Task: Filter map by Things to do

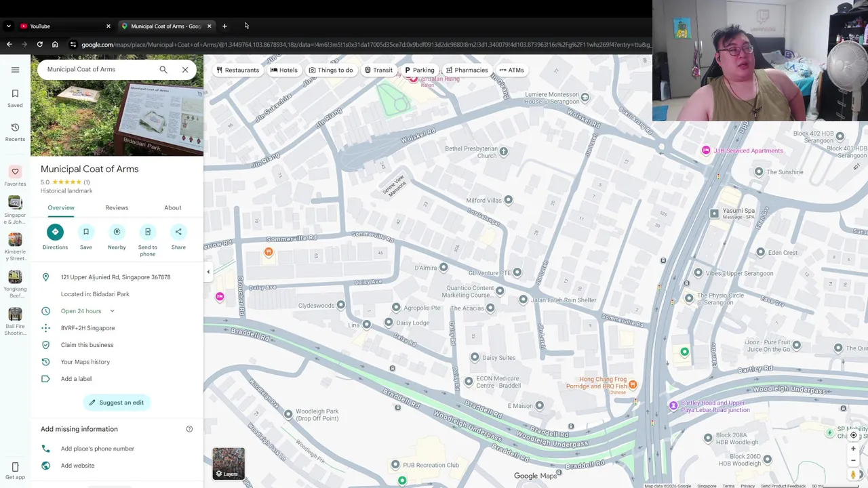Action: [x=330, y=70]
